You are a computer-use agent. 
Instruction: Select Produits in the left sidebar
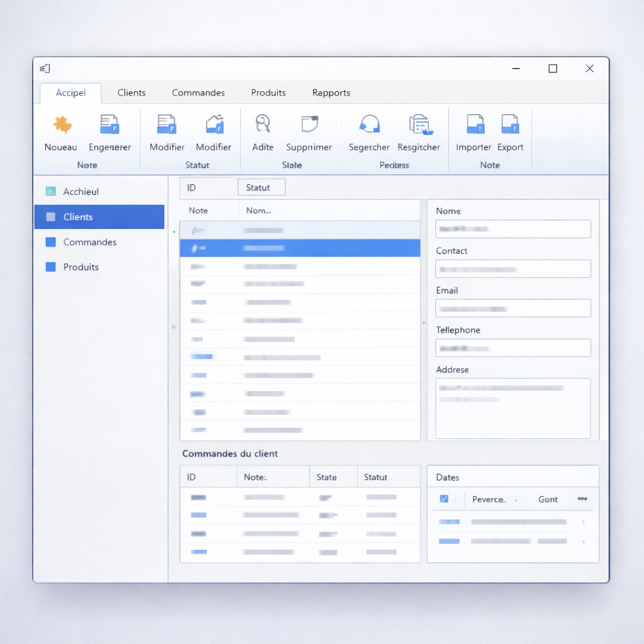tap(80, 267)
